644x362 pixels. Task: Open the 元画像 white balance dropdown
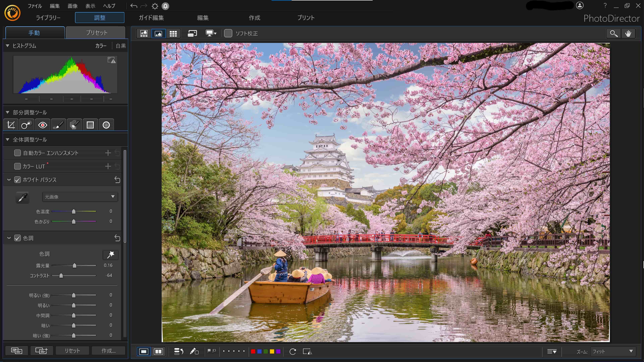click(80, 197)
